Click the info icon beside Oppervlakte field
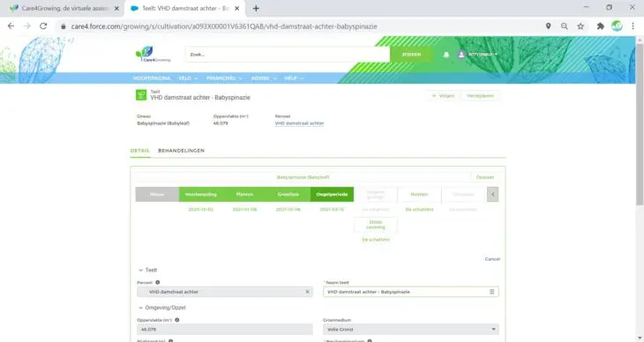 tap(177, 320)
